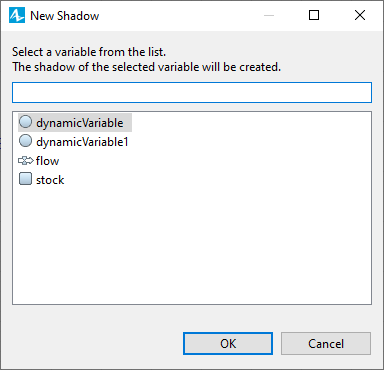Maximize the New Shadow window
Viewport: 384px width, 370px height.
(314, 15)
